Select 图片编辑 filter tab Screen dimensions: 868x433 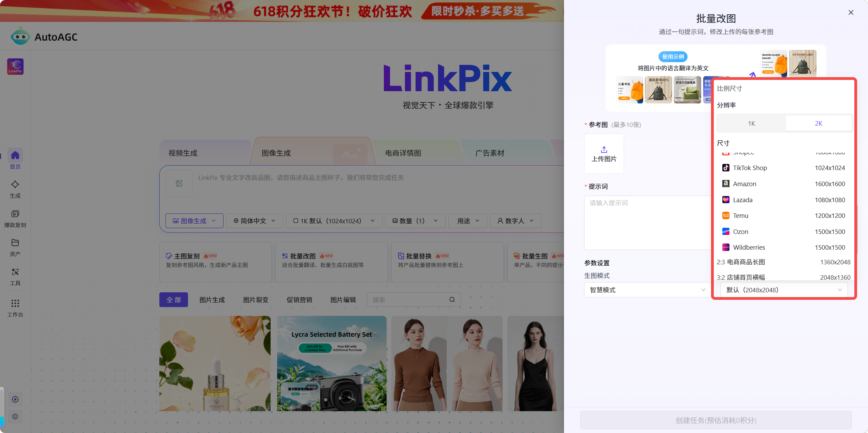(x=343, y=300)
